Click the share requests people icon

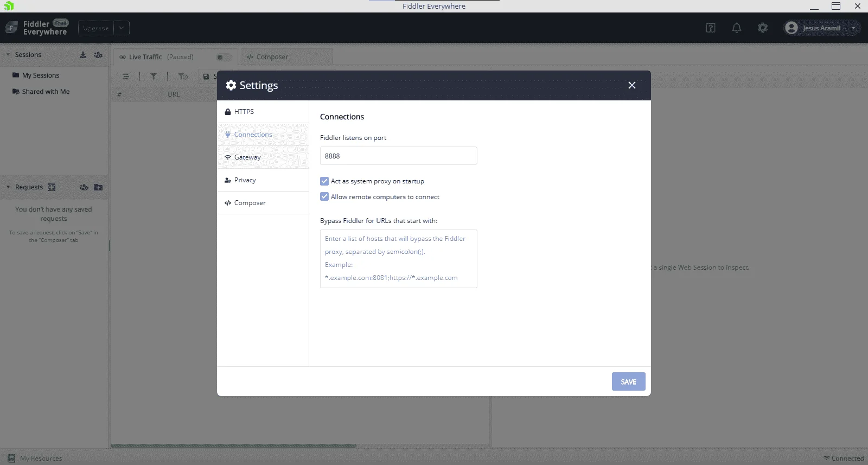(x=84, y=187)
